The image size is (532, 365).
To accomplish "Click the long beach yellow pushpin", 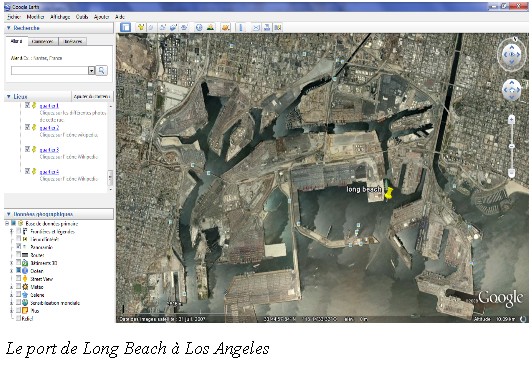I will point(389,193).
